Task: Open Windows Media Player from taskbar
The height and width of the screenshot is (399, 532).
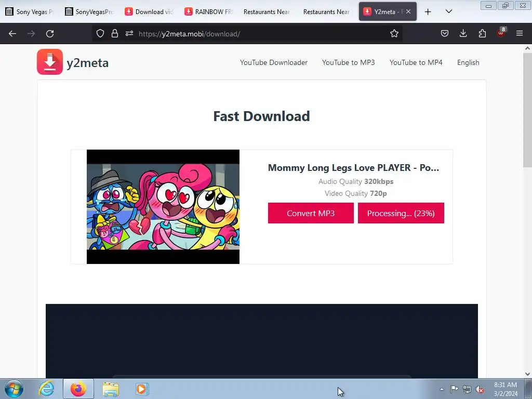Action: (x=142, y=389)
